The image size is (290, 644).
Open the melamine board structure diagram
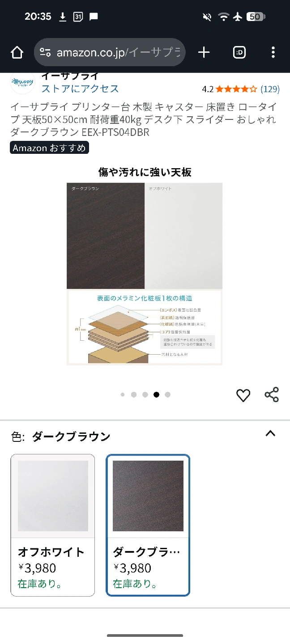point(145,327)
